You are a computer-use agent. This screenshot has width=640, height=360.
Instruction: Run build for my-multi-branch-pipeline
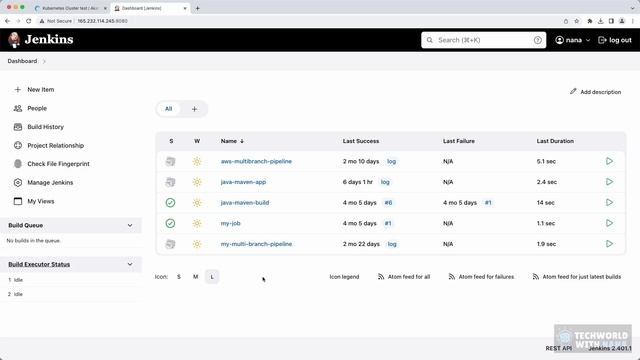(609, 244)
